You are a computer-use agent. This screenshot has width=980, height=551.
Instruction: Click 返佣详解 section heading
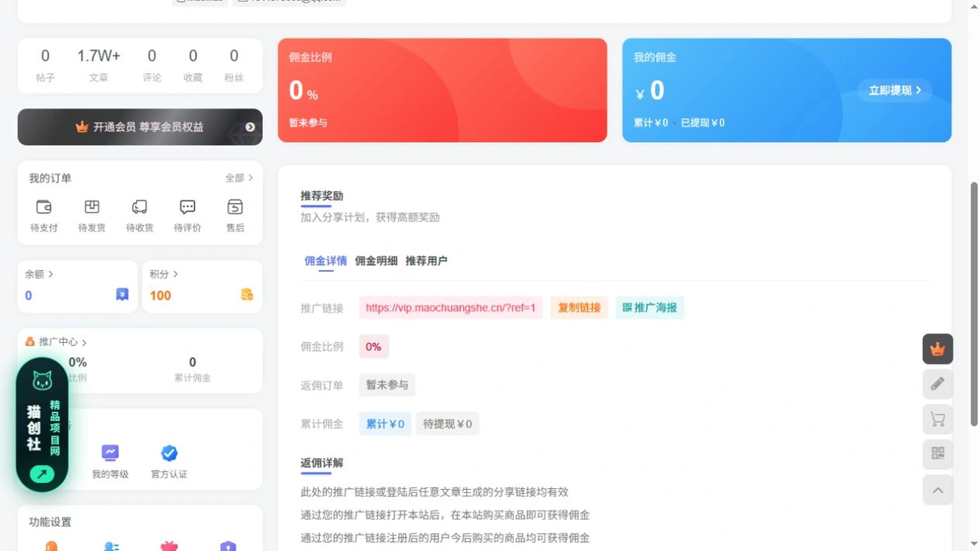322,463
